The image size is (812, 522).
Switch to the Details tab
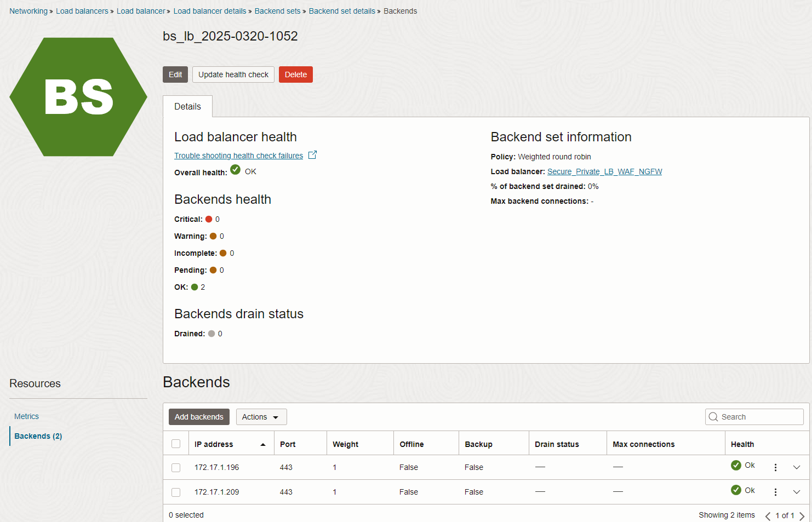187,106
